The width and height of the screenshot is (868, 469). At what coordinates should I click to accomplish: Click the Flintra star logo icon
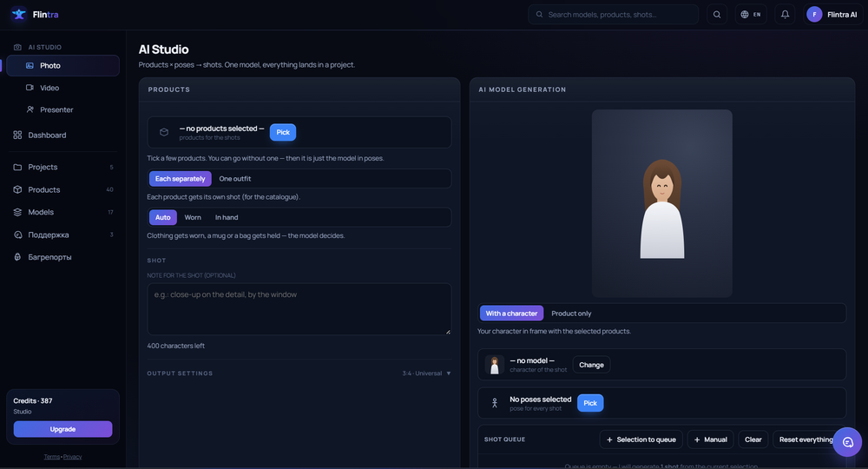click(19, 15)
